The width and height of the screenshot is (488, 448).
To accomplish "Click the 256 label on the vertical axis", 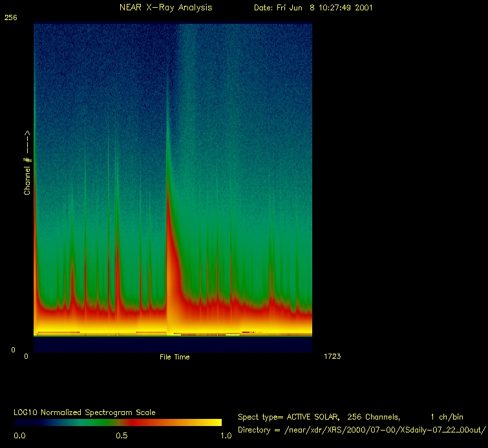I will pos(10,18).
